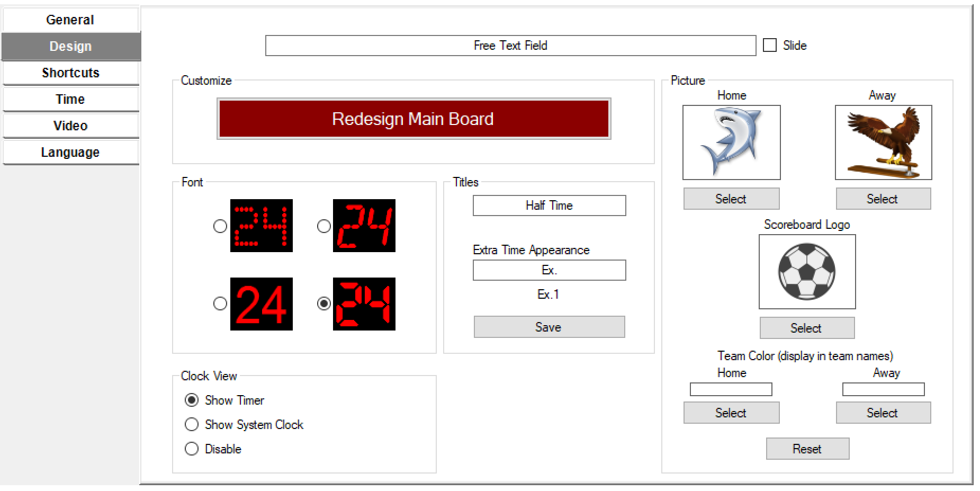Click the Home team shark picture

[x=731, y=142]
